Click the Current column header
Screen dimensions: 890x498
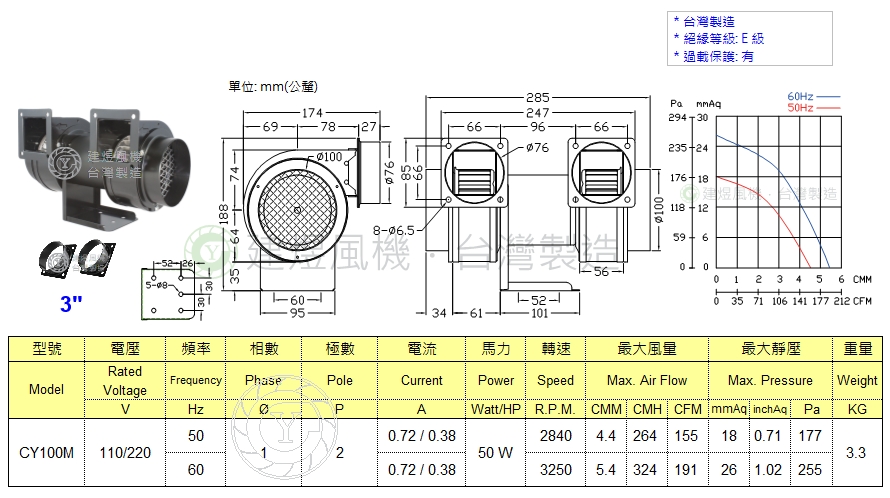pos(422,380)
